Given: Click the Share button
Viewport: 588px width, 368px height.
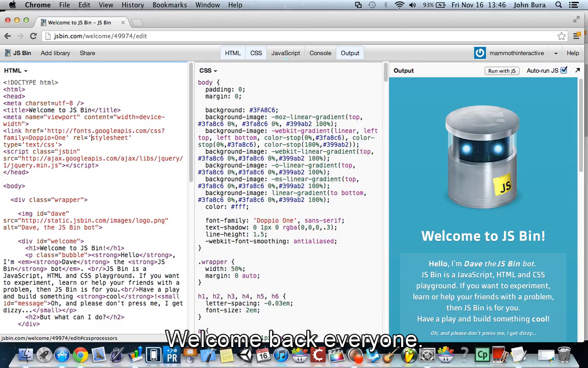Looking at the screenshot, I should [87, 53].
